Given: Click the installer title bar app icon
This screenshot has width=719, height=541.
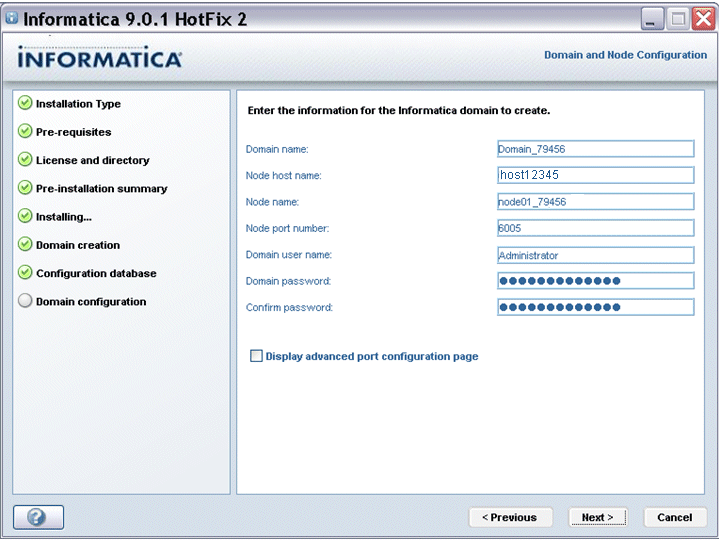Looking at the screenshot, I should tap(11, 18).
